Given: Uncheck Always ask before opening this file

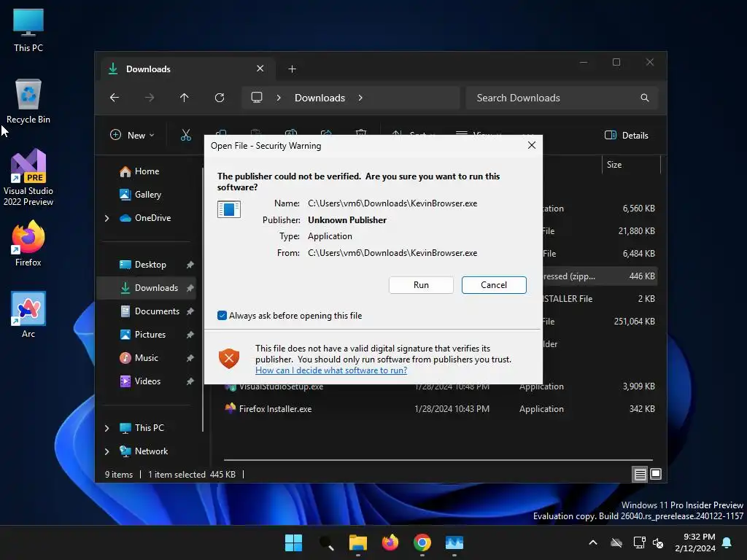Looking at the screenshot, I should [x=222, y=315].
